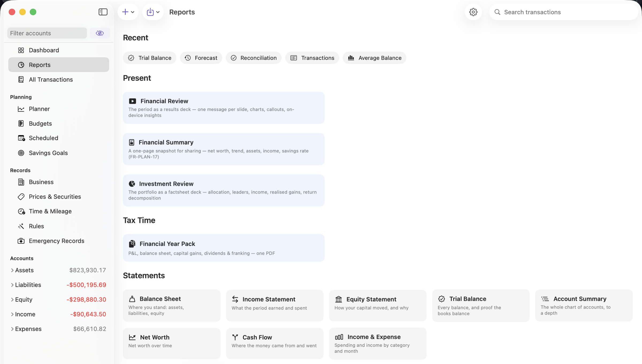Click the Equity balance -$298,880.30

[86, 300]
